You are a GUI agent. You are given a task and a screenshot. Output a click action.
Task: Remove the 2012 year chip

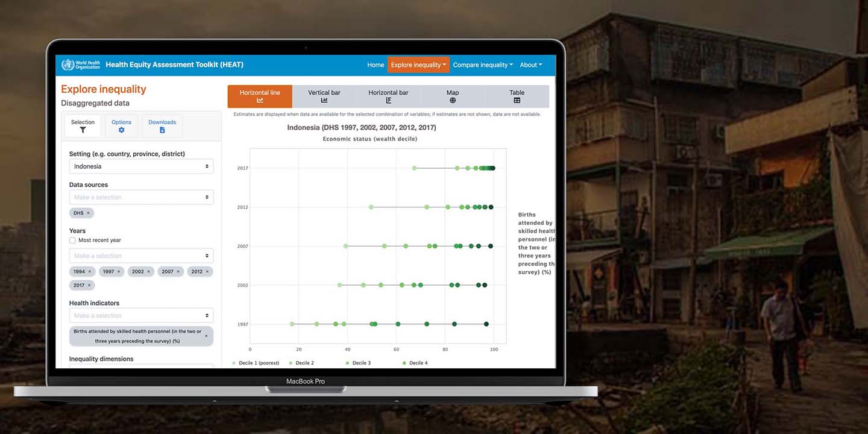click(207, 271)
